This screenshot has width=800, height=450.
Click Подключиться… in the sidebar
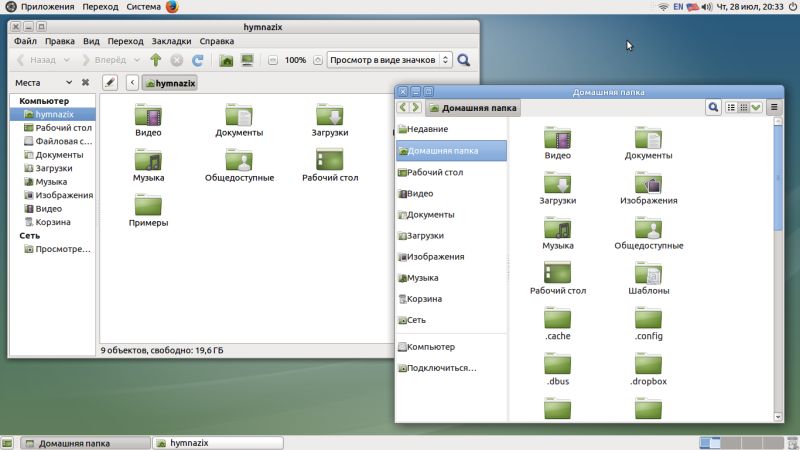(x=452, y=368)
